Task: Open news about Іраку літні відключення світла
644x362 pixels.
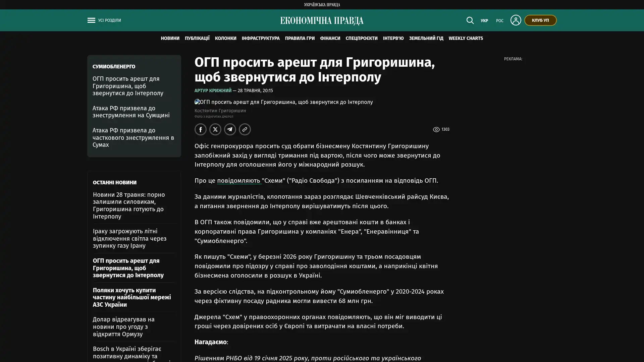Action: point(129,238)
